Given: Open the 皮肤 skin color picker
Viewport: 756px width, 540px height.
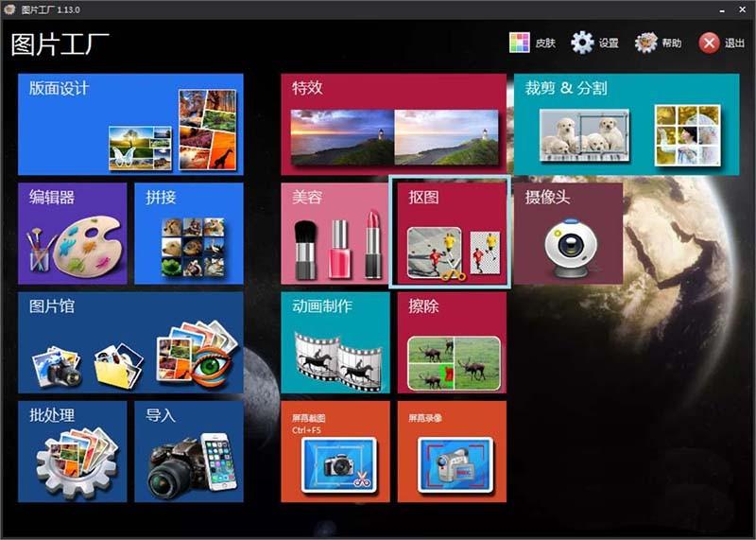Looking at the screenshot, I should tap(532, 43).
